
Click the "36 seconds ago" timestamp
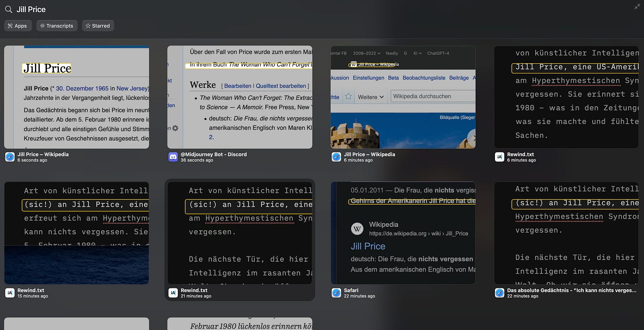point(197,160)
